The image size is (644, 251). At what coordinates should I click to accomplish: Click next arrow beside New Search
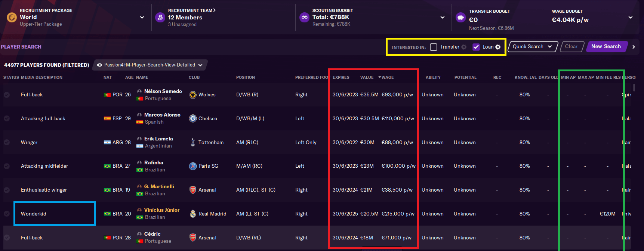(x=634, y=47)
